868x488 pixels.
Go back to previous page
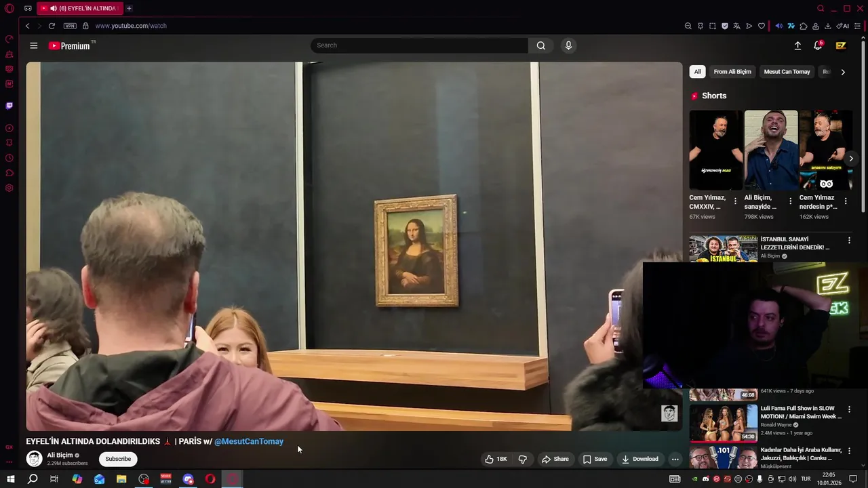(x=27, y=26)
